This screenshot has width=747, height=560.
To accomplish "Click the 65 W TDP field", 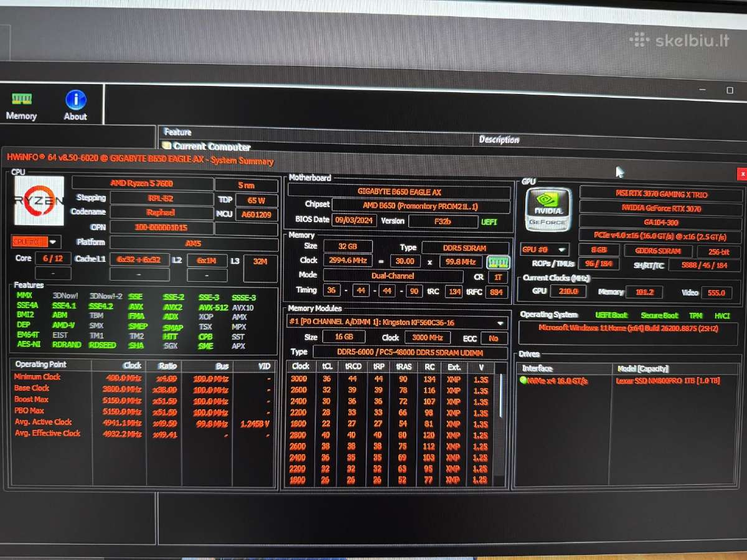I will pos(256,200).
